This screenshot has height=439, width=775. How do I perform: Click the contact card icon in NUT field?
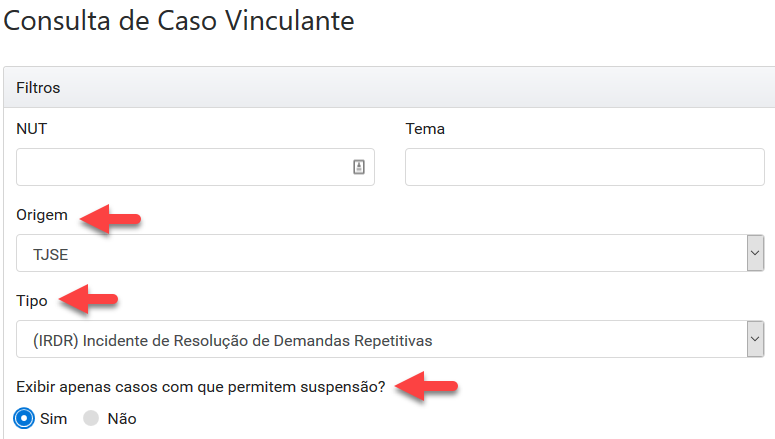(x=359, y=167)
